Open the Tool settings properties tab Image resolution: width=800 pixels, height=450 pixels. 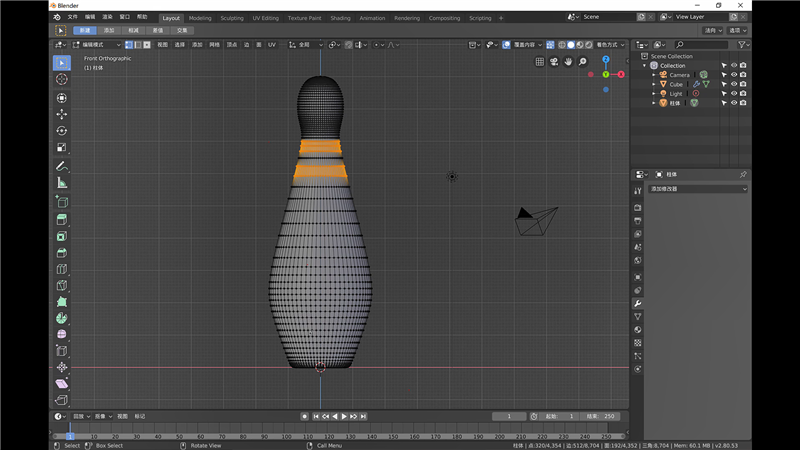tap(638, 191)
